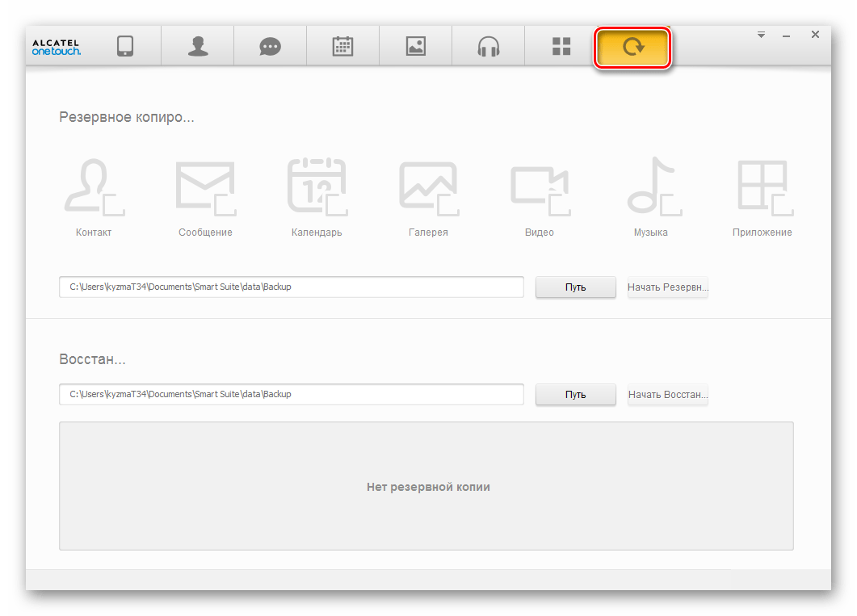
Task: Open the applications grid tab
Action: [x=561, y=46]
